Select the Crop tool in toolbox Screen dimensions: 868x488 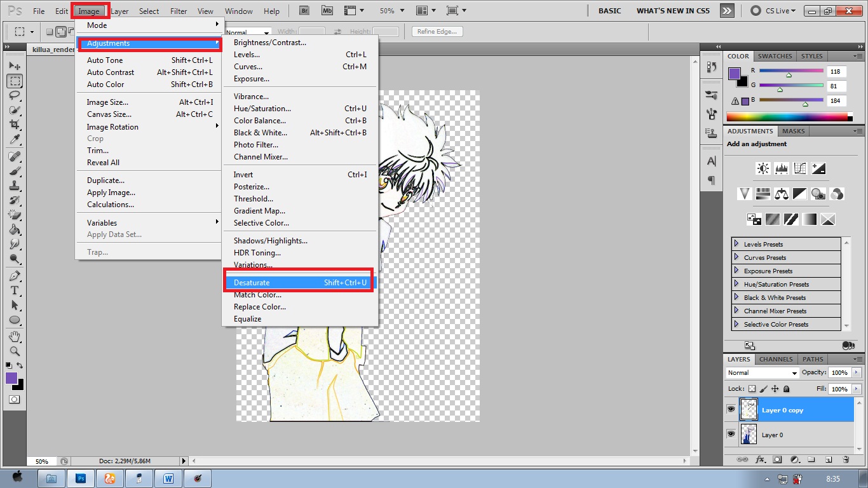15,125
